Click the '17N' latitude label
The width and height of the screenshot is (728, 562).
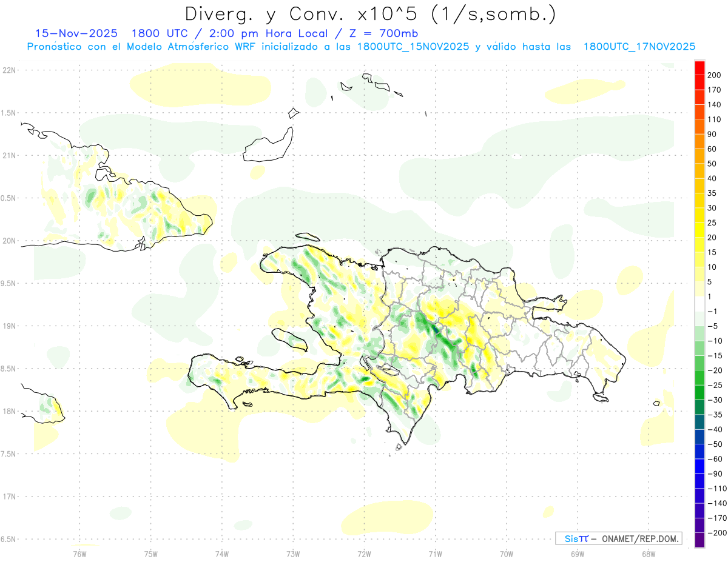coord(8,497)
